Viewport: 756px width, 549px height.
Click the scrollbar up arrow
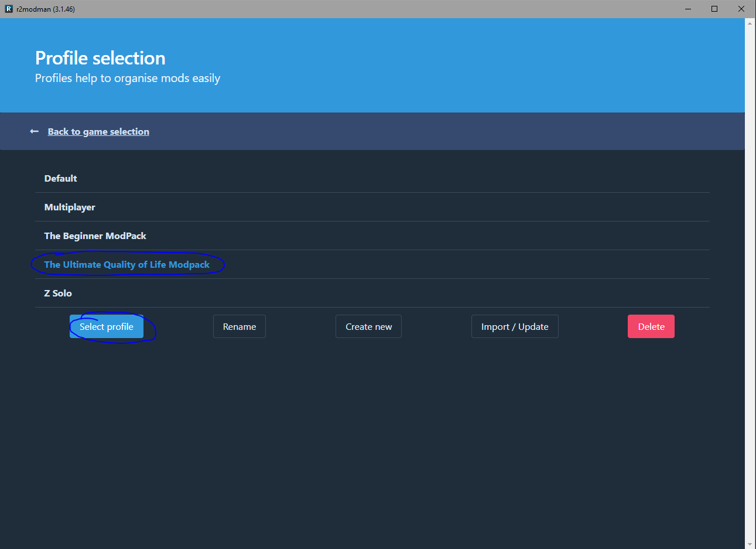(750, 23)
